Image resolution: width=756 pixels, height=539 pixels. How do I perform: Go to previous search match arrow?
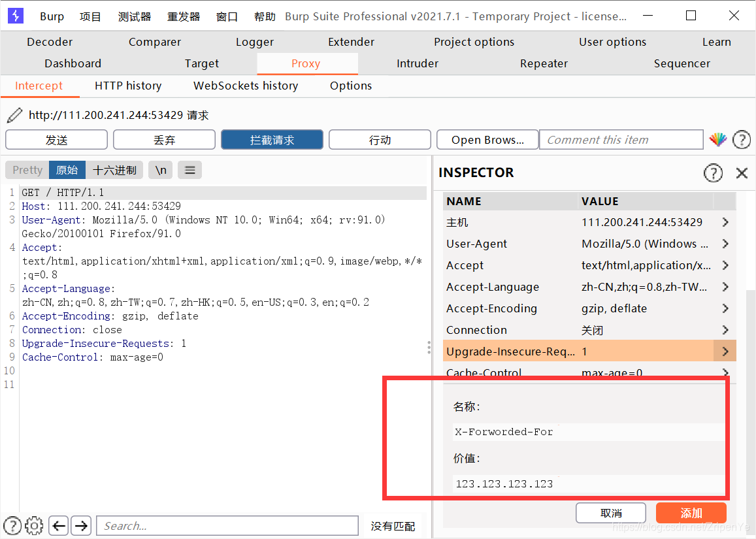[x=59, y=525]
